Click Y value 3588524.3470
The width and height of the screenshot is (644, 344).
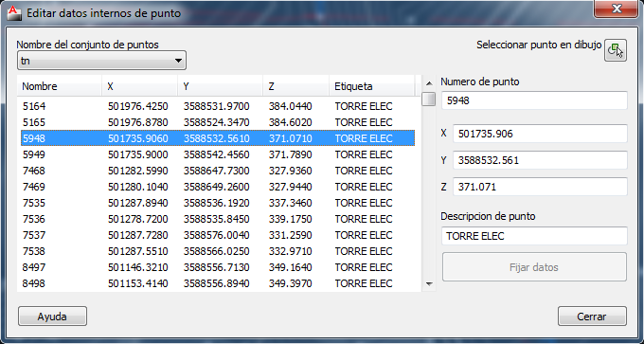217,122
